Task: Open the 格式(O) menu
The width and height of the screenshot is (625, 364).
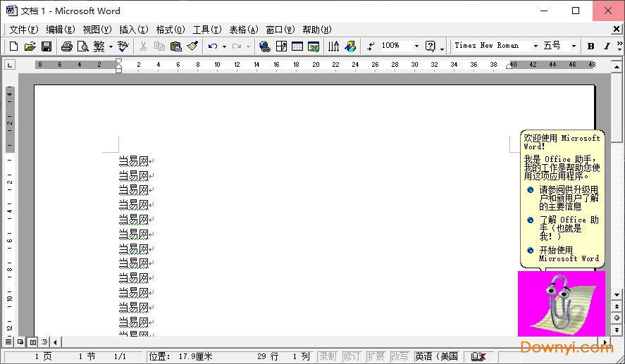Action: 170,30
